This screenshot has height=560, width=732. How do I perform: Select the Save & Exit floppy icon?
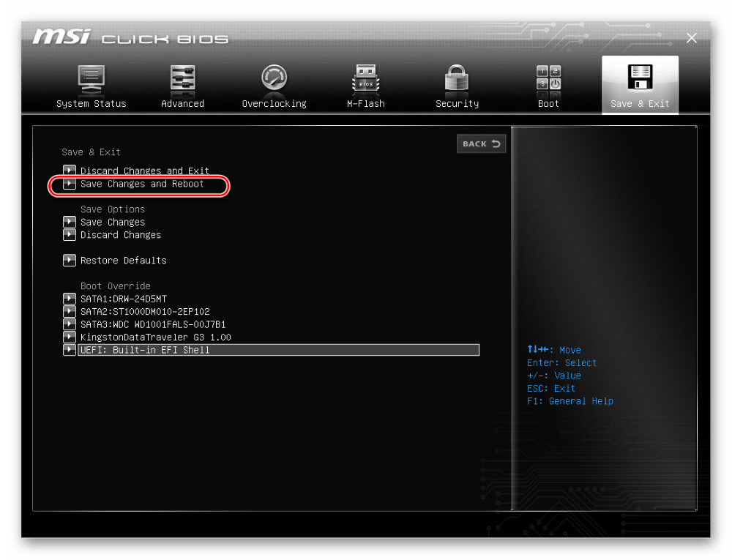click(x=640, y=77)
